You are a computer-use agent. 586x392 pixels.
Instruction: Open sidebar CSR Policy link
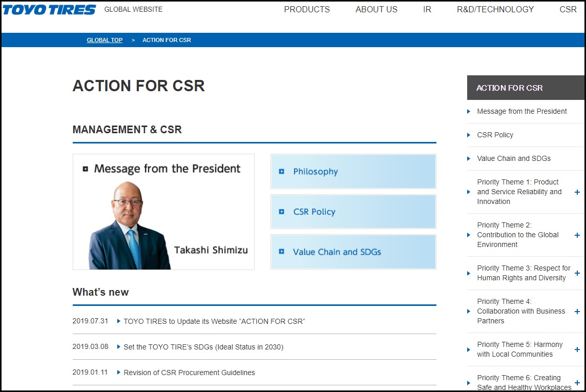tap(495, 135)
